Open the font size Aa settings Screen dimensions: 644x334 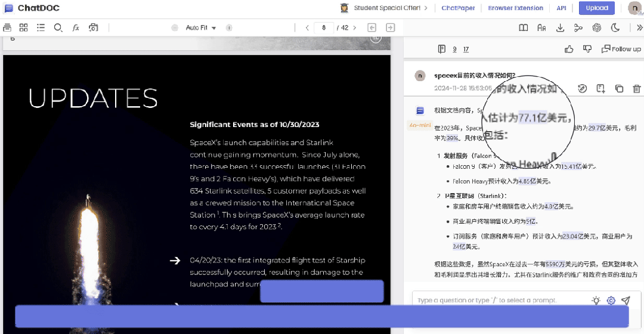pyautogui.click(x=541, y=27)
